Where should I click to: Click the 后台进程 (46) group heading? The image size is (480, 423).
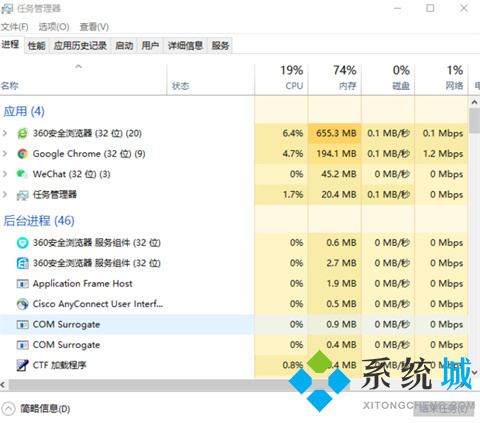coord(39,221)
